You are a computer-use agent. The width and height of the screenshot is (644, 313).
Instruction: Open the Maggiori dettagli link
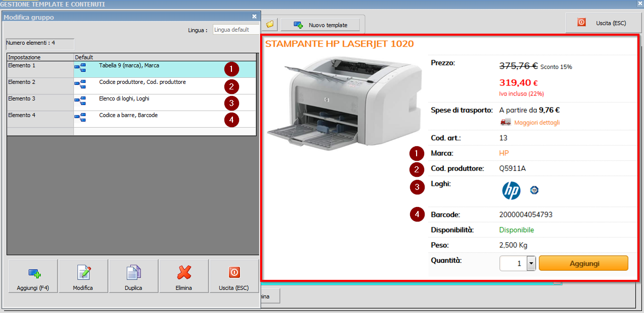(537, 123)
